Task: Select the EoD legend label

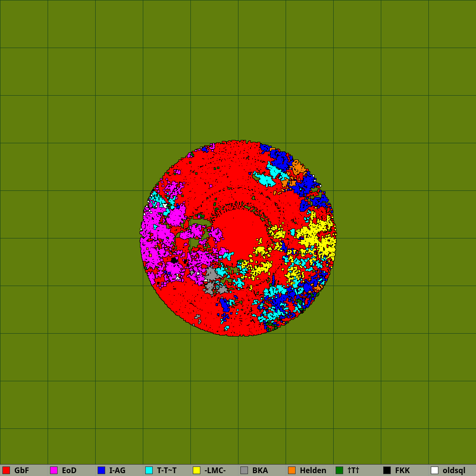Action: (x=69, y=470)
